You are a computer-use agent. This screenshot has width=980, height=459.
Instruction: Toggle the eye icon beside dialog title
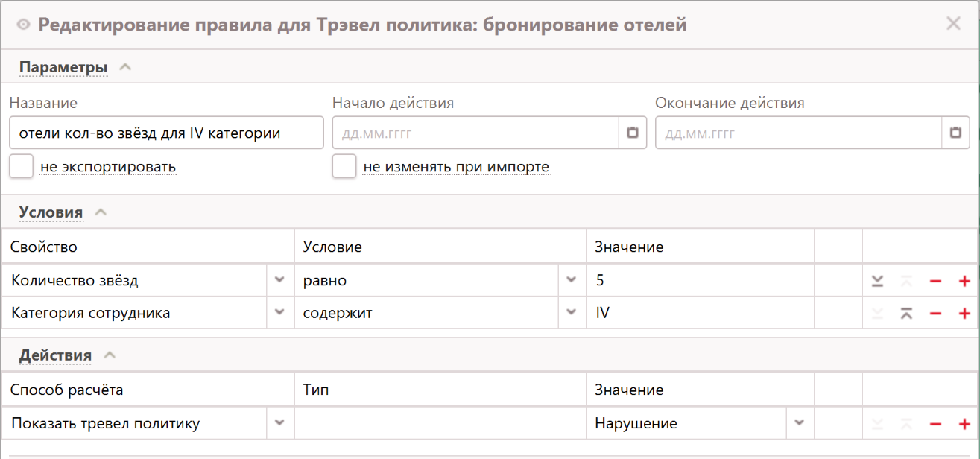click(23, 25)
